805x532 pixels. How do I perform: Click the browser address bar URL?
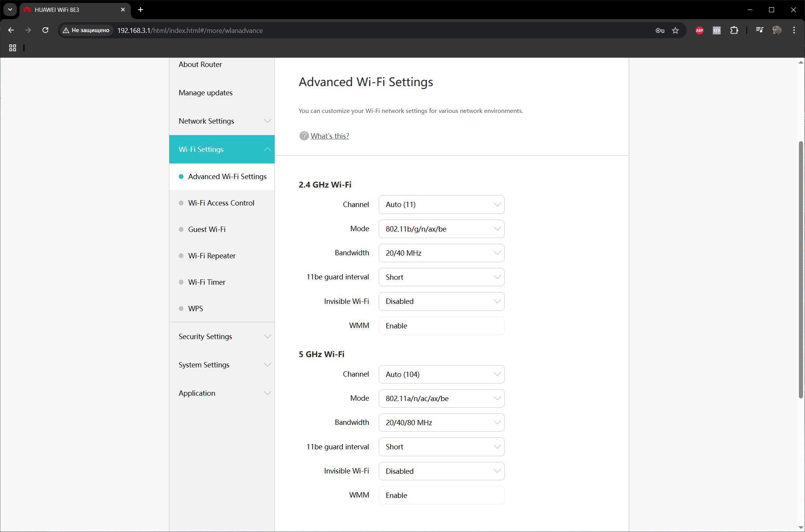pyautogui.click(x=190, y=31)
